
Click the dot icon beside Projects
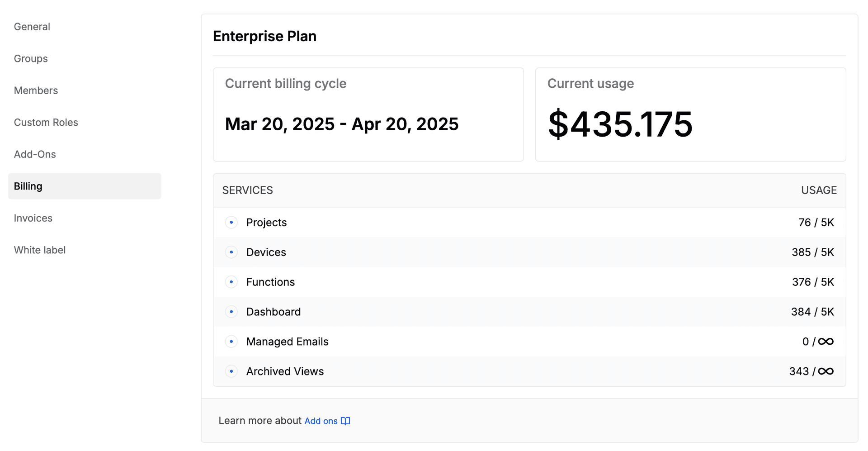231,223
